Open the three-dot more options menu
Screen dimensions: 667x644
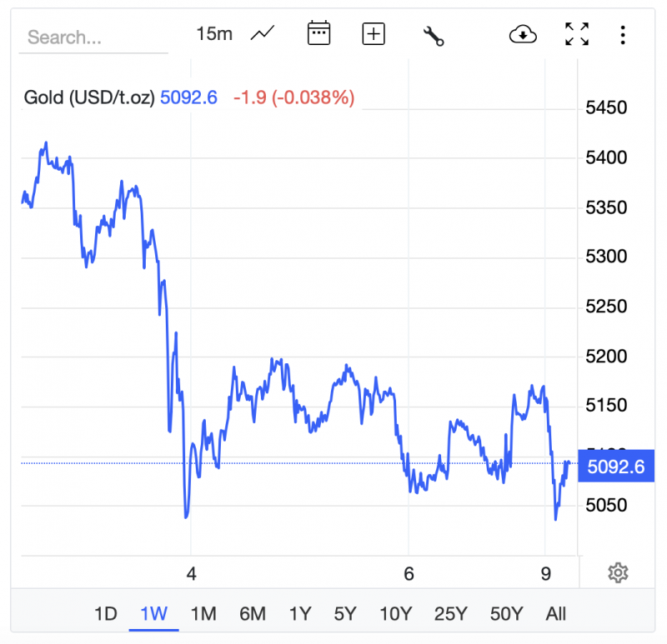(623, 34)
